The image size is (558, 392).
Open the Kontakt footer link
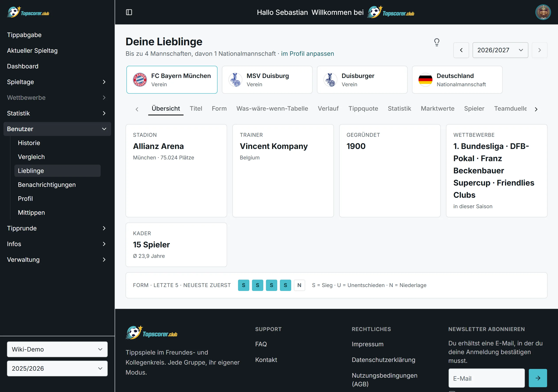pos(266,360)
